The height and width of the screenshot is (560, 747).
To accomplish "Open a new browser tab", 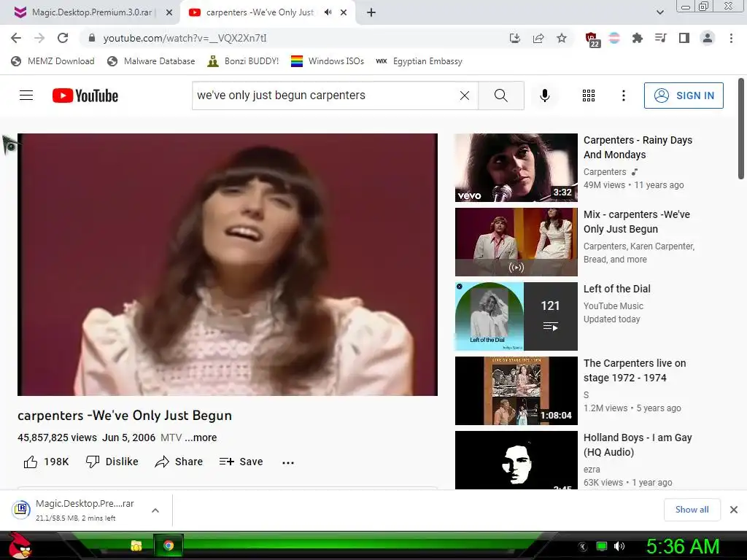I will pyautogui.click(x=371, y=12).
